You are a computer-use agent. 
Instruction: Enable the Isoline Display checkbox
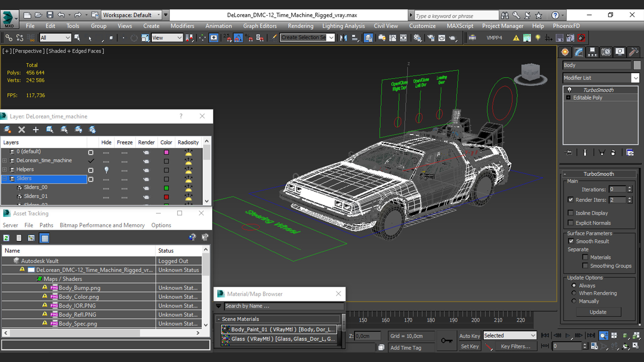571,213
